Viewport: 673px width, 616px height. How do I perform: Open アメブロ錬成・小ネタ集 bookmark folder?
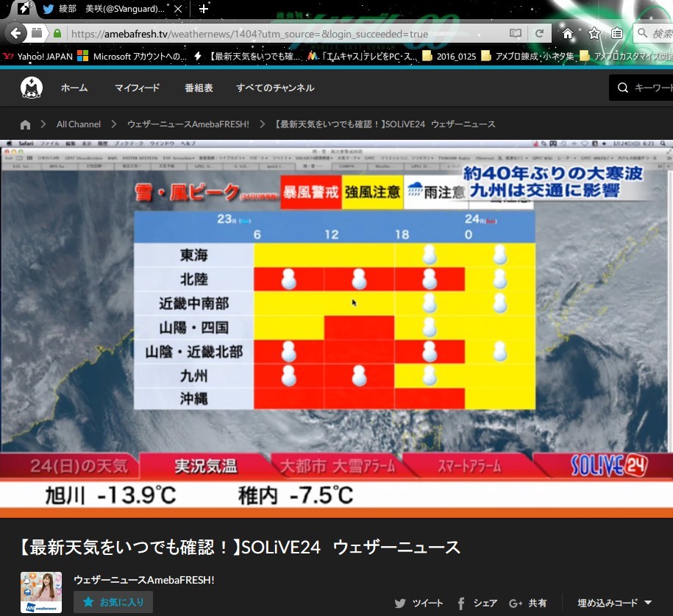pos(527,56)
